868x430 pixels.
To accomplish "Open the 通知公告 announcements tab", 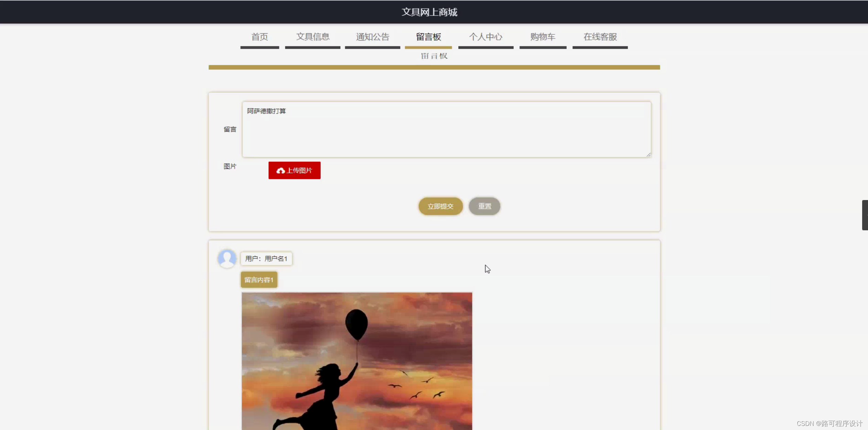I will point(372,37).
